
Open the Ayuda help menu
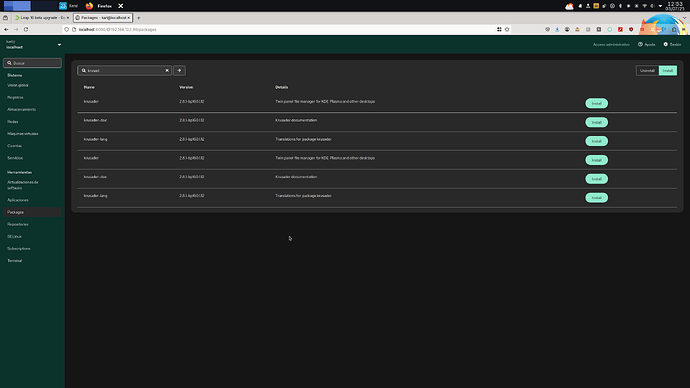646,44
